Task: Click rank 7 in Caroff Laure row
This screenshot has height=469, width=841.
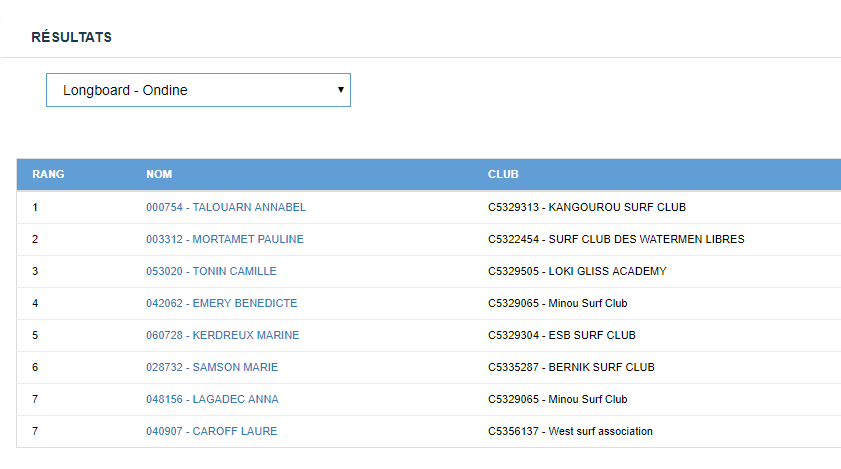Action: point(35,431)
